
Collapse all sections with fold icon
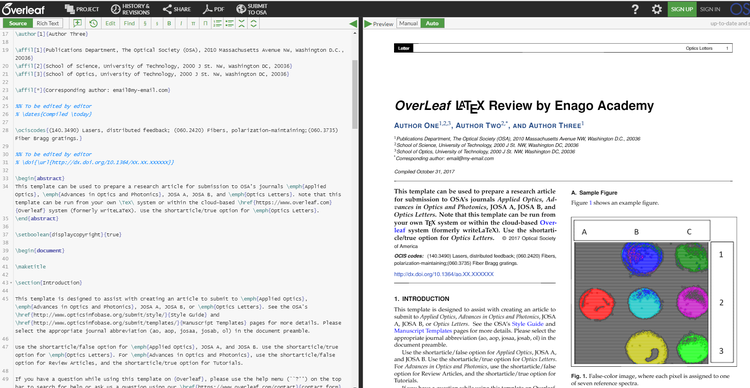[x=241, y=23]
